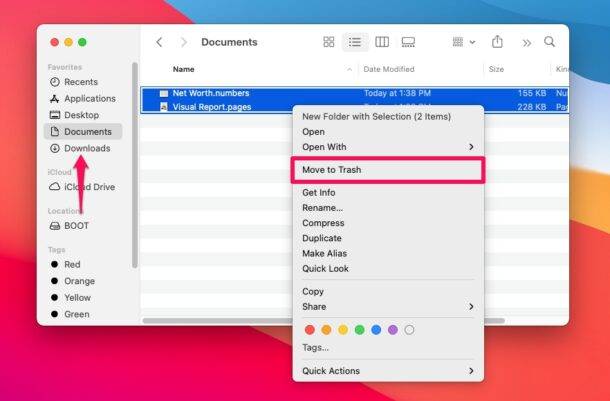The width and height of the screenshot is (610, 401).
Task: Open Recents in the sidebar
Action: pyautogui.click(x=81, y=82)
